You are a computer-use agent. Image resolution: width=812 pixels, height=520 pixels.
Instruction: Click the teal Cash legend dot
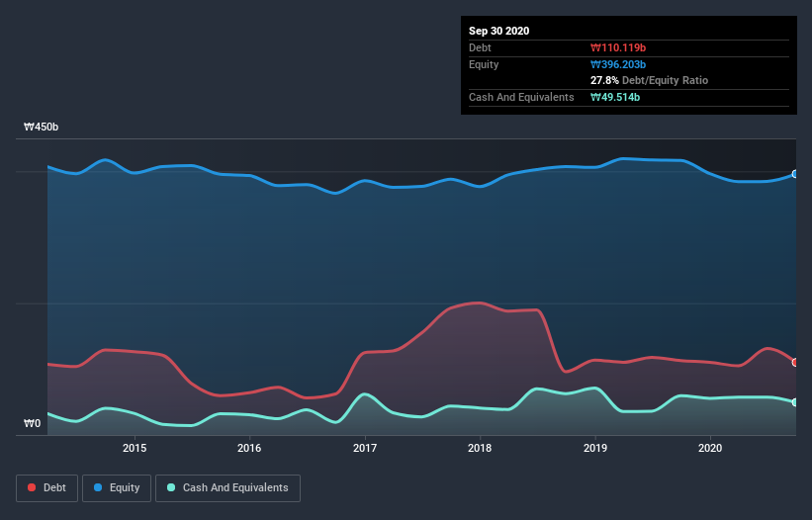tap(171, 487)
